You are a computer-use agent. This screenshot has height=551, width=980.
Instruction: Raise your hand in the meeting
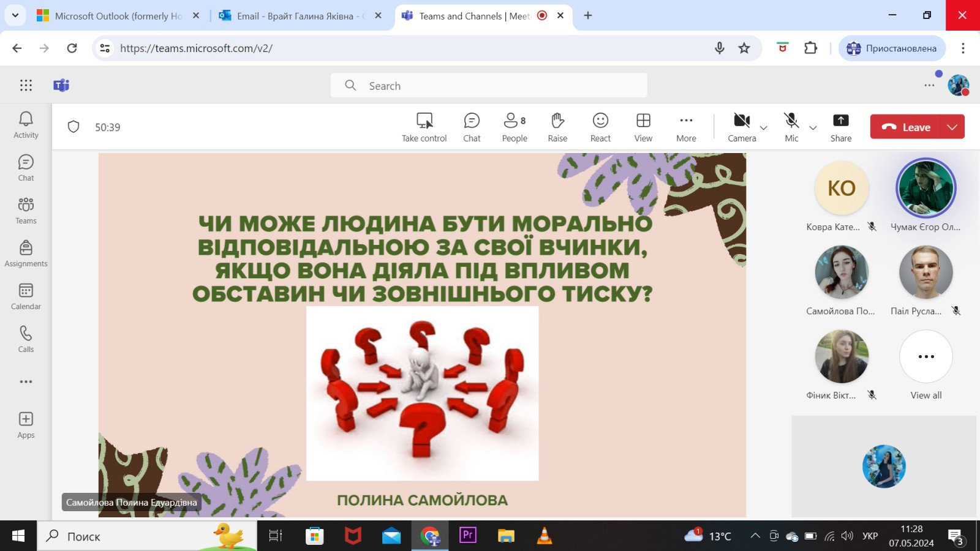click(557, 127)
